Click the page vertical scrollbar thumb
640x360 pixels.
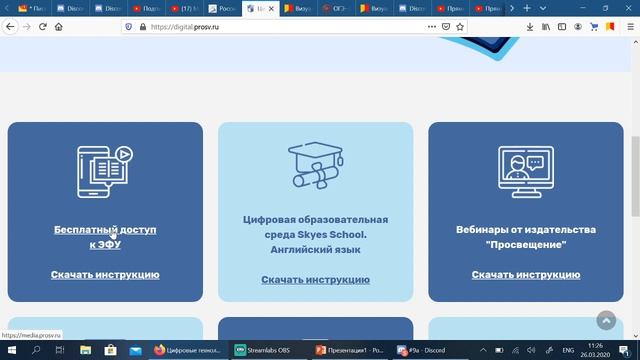pyautogui.click(x=636, y=176)
